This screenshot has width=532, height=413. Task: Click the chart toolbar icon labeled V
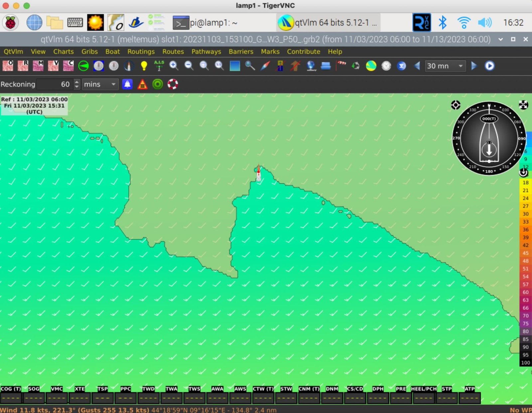point(53,66)
